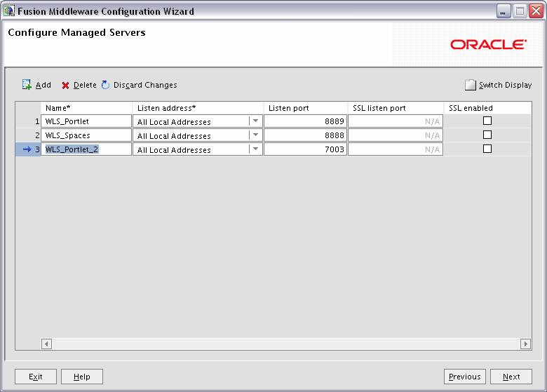The height and width of the screenshot is (392, 547).
Task: Open Help for the wizard
Action: point(82,377)
